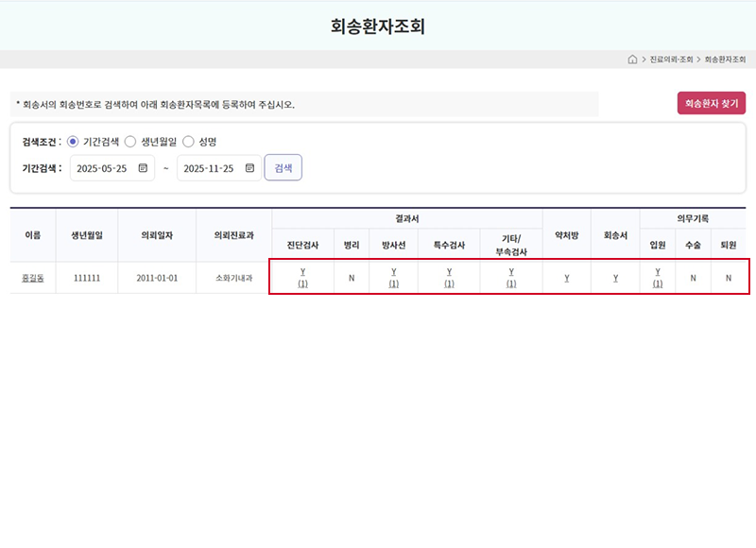Image resolution: width=756 pixels, height=548 pixels.
Task: Open patient 홍길동 name link
Action: click(32, 278)
